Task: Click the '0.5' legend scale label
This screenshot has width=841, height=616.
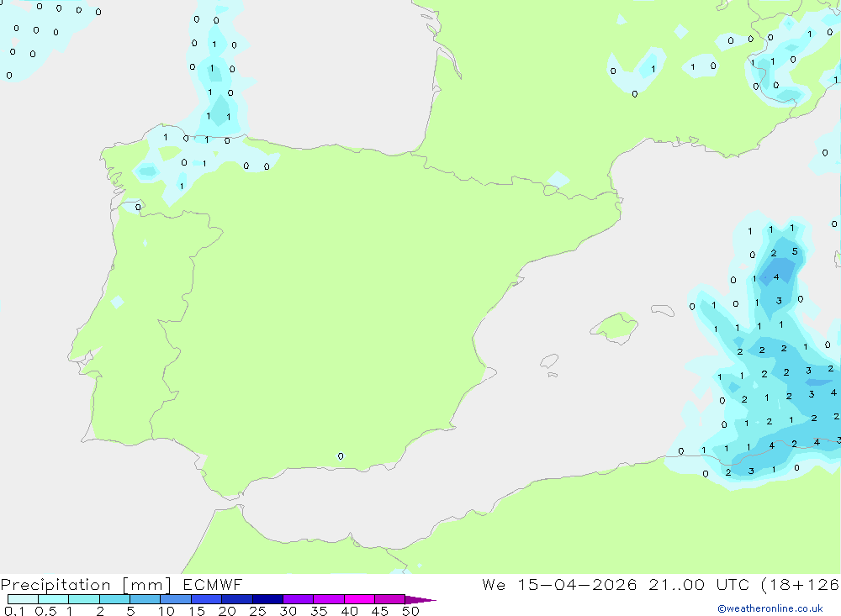Action: [x=45, y=611]
